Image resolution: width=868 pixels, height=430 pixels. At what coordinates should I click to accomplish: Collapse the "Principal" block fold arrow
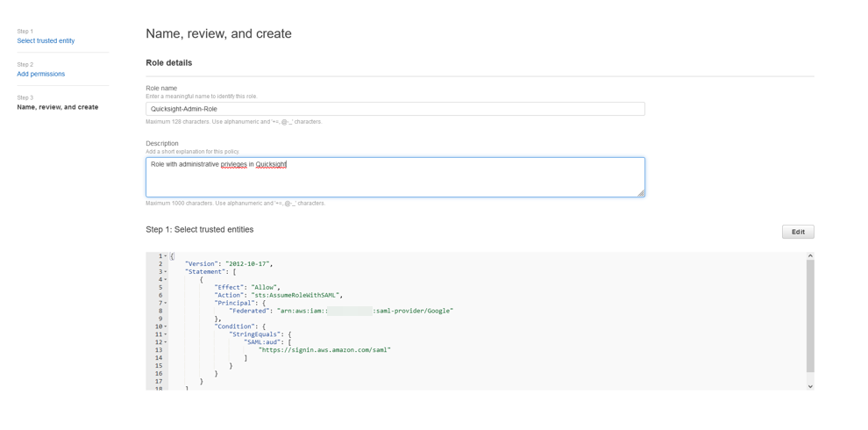click(165, 304)
